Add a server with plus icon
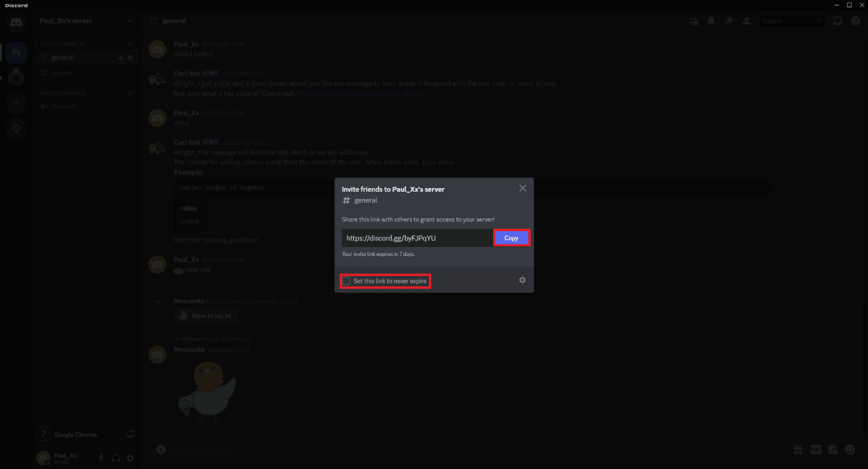 [16, 103]
